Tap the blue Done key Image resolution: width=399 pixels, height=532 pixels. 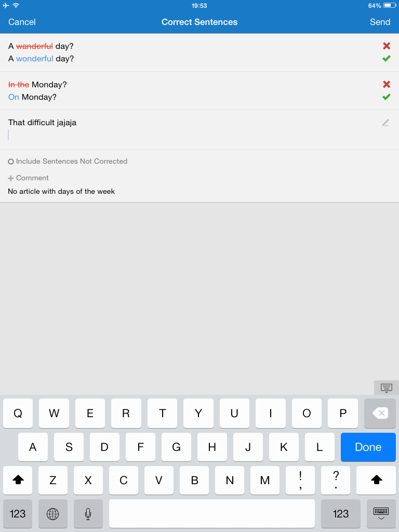click(368, 447)
